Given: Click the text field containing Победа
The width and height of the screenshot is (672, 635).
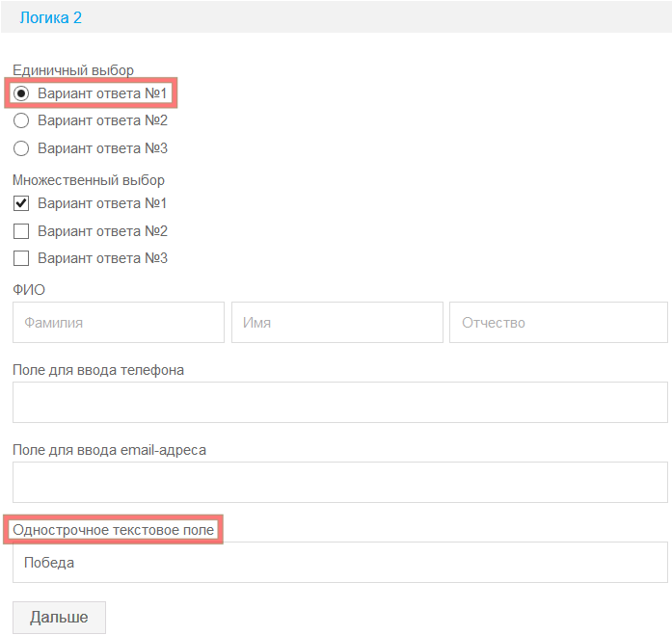Looking at the screenshot, I should pos(339,563).
